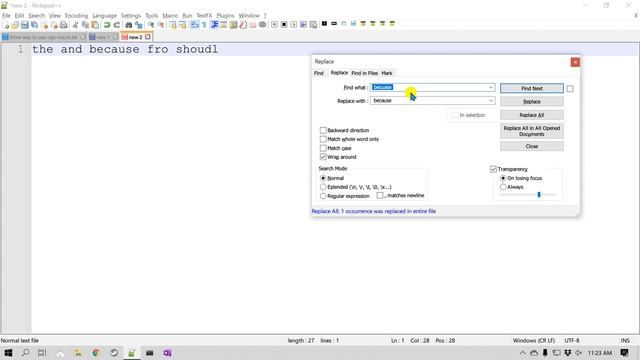Open the TextFX menu
Image resolution: width=640 pixels, height=360 pixels.
[x=204, y=16]
